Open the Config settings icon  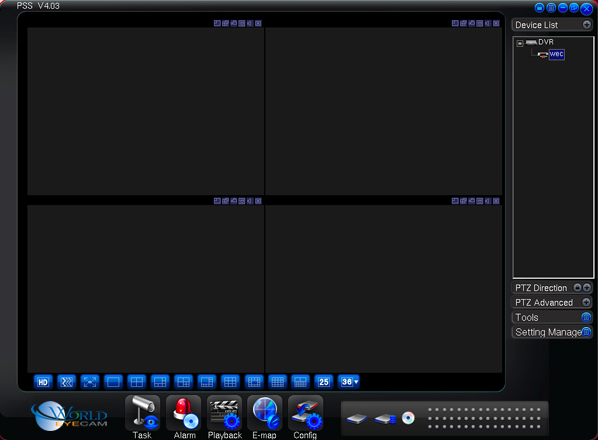point(305,413)
